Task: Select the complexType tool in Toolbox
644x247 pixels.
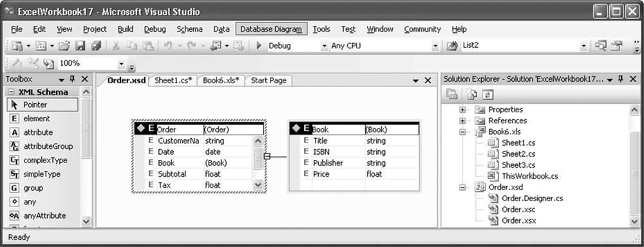Action: point(43,161)
